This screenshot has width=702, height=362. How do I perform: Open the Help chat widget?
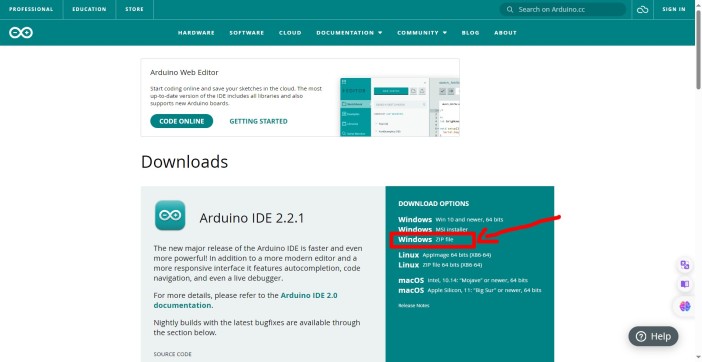tap(653, 336)
